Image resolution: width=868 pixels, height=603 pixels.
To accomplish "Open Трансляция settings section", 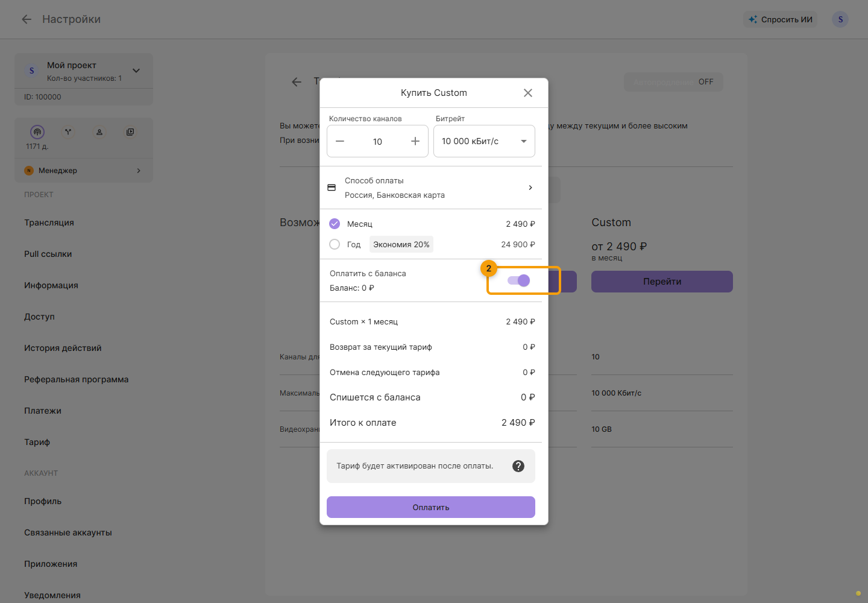I will (49, 223).
